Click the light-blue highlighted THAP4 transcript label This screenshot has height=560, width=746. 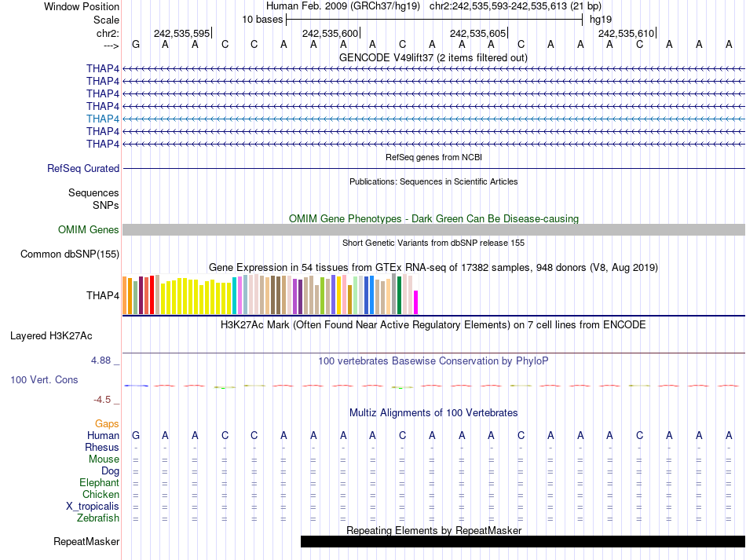tap(103, 119)
